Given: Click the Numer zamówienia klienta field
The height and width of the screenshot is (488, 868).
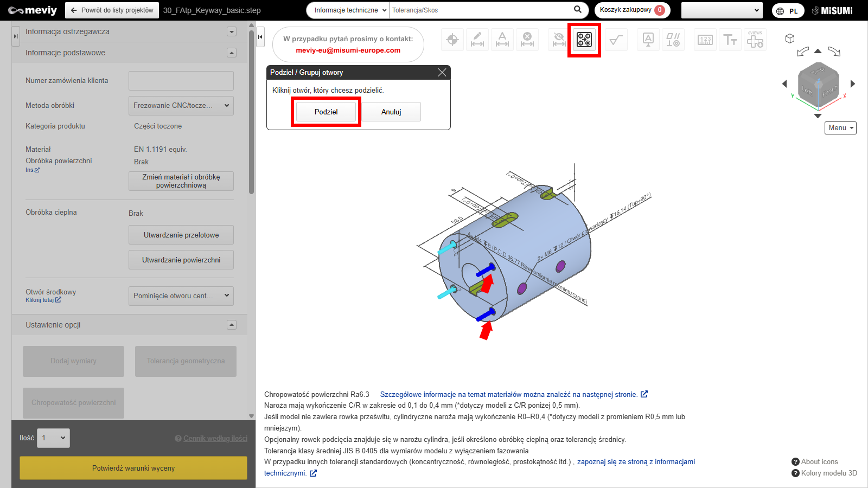Looking at the screenshot, I should (181, 81).
